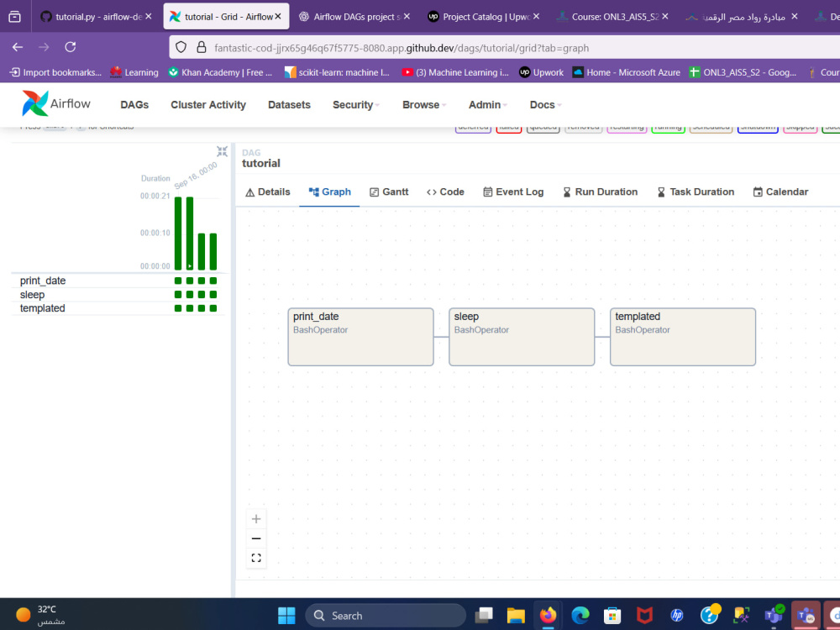Close the tutorial.py GitHub tab

coord(149,17)
